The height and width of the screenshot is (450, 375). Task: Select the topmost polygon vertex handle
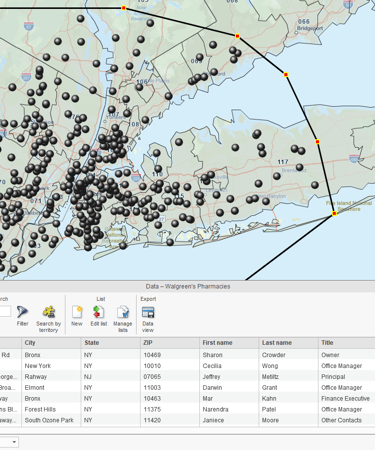coord(124,8)
